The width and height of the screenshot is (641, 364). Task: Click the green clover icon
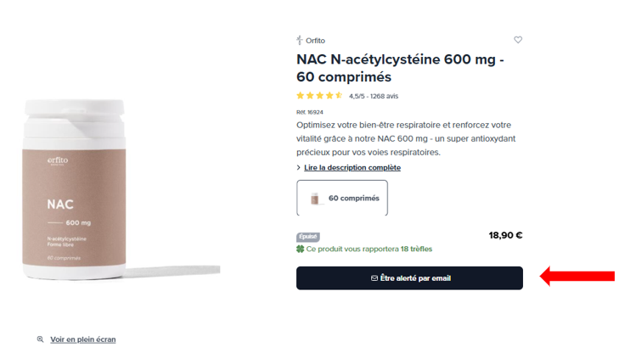[x=300, y=249]
